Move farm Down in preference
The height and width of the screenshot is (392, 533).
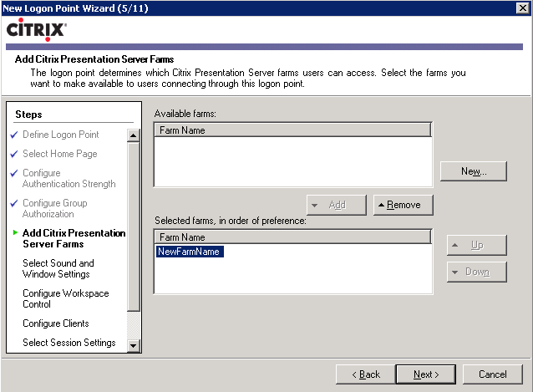[x=476, y=272]
